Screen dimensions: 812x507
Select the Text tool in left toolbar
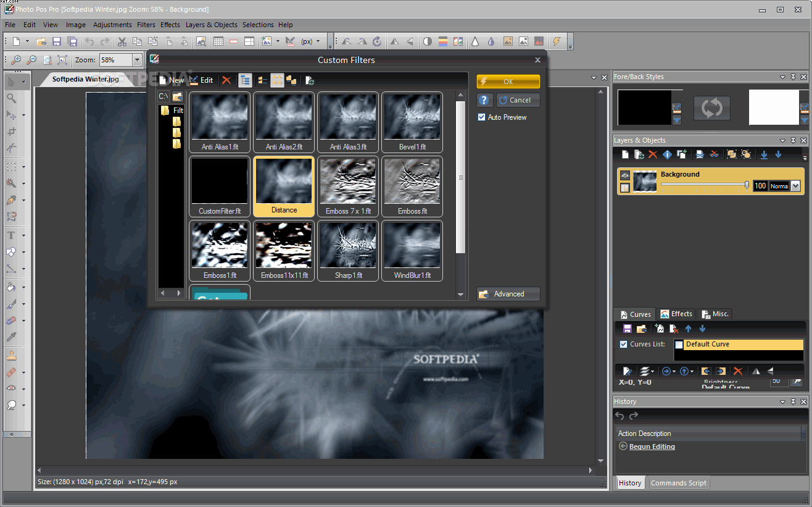(x=11, y=235)
